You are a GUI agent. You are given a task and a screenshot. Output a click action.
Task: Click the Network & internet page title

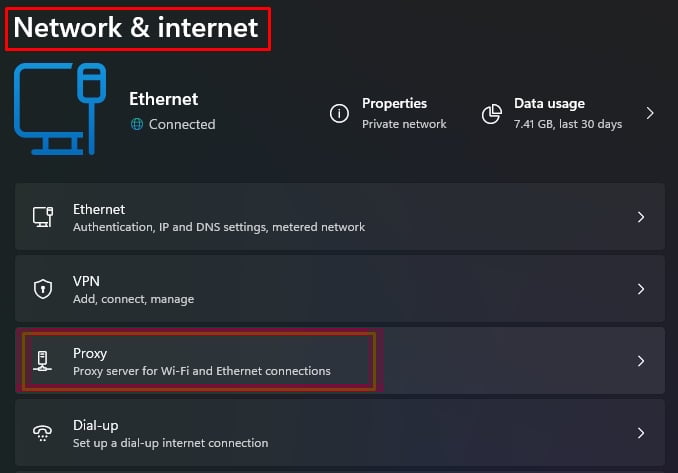(136, 28)
